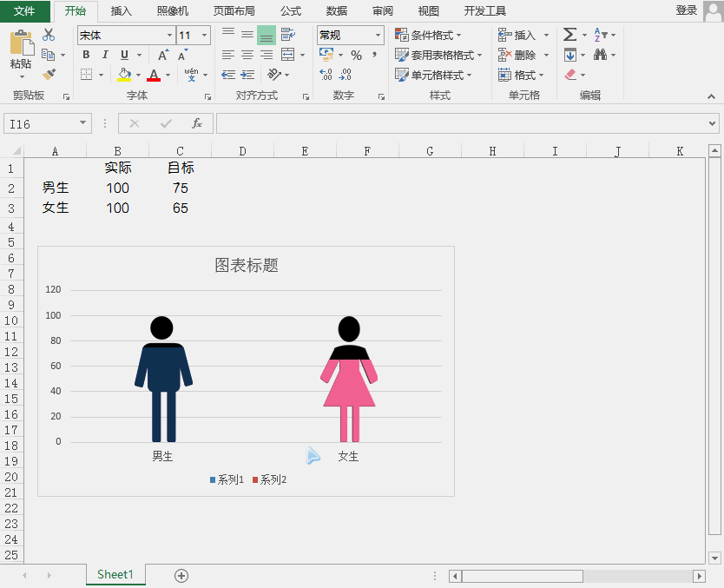Click the phonetic wén guide icon
724x588 pixels.
point(191,75)
